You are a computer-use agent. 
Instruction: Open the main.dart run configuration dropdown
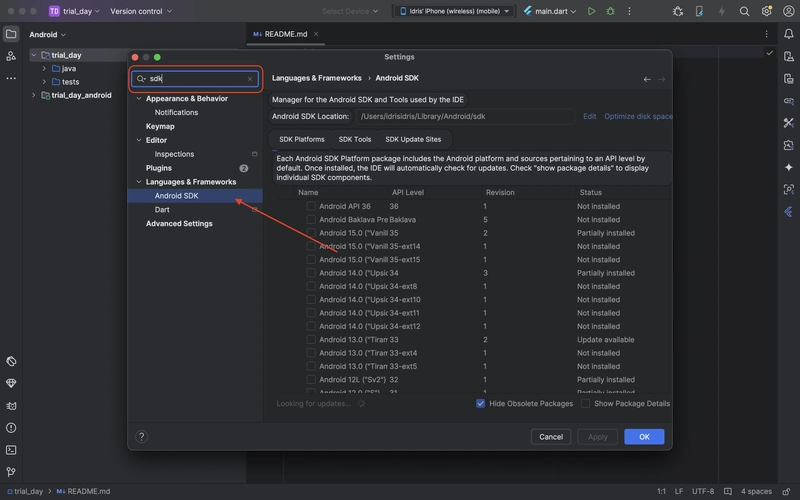550,11
